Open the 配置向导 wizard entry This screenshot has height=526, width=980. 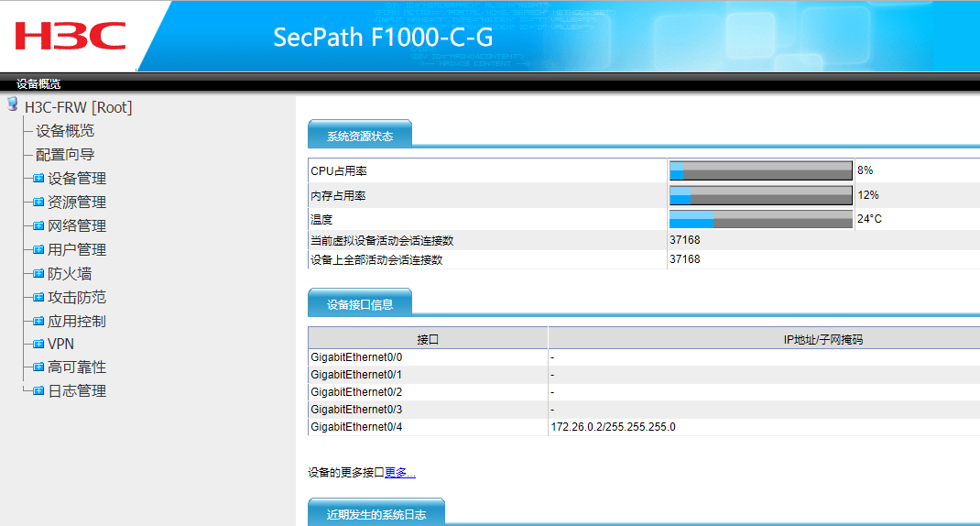pos(65,155)
